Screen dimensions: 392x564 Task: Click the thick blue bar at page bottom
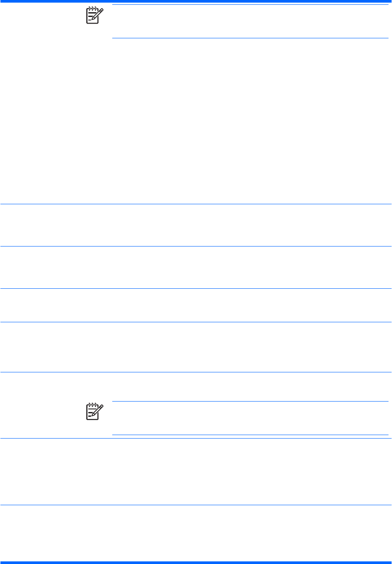pos(196,562)
